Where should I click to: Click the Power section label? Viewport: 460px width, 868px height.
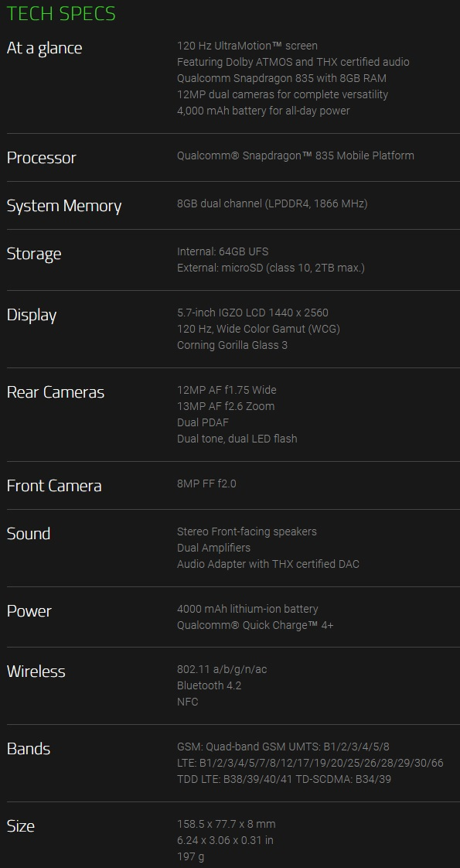pos(29,611)
